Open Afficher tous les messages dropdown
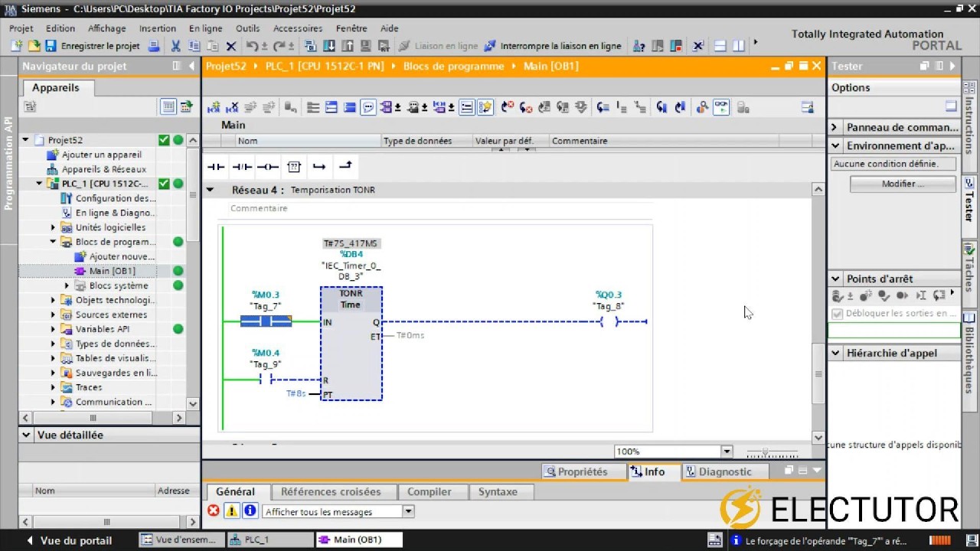980x551 pixels. (x=408, y=511)
